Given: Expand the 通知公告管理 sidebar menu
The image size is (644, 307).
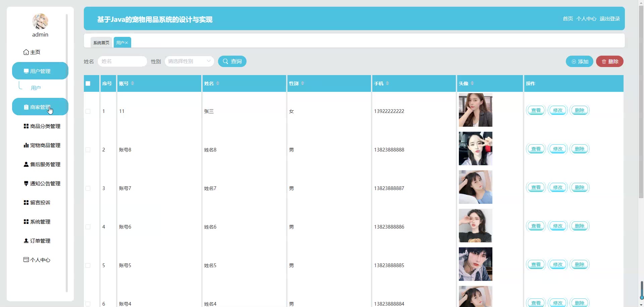Looking at the screenshot, I should click(x=40, y=183).
